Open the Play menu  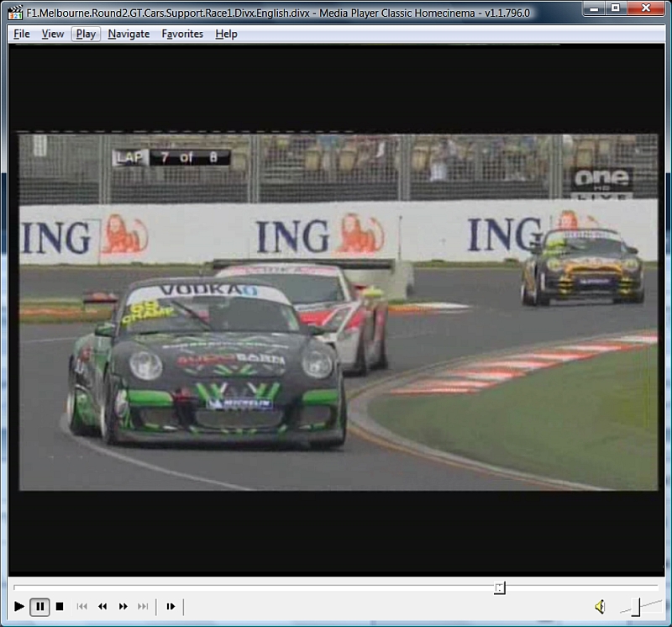[86, 34]
